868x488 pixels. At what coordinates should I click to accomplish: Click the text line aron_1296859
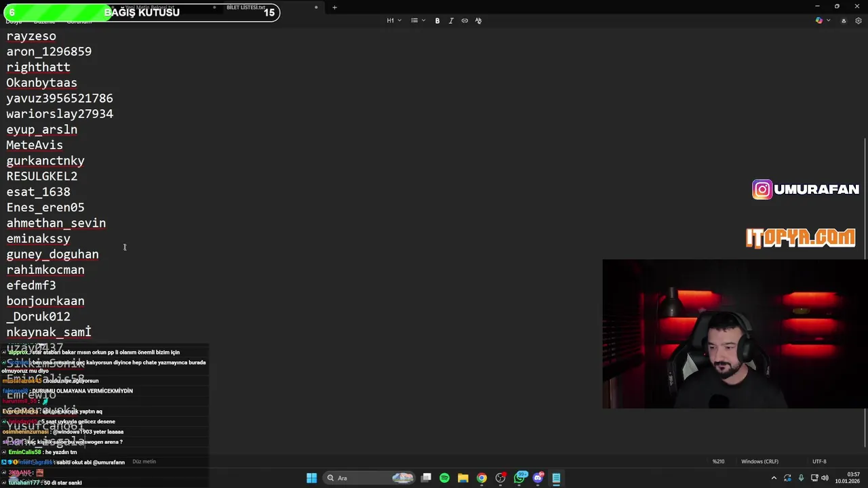49,52
